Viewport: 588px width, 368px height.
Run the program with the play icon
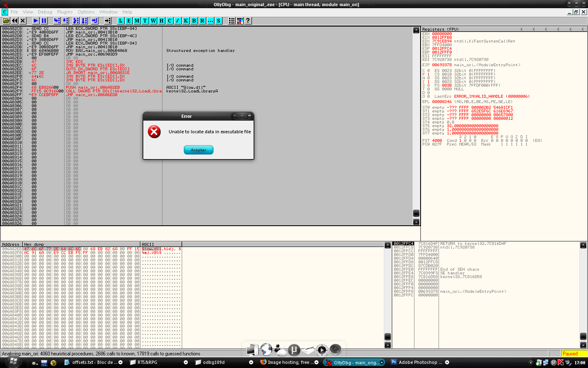(x=36, y=20)
